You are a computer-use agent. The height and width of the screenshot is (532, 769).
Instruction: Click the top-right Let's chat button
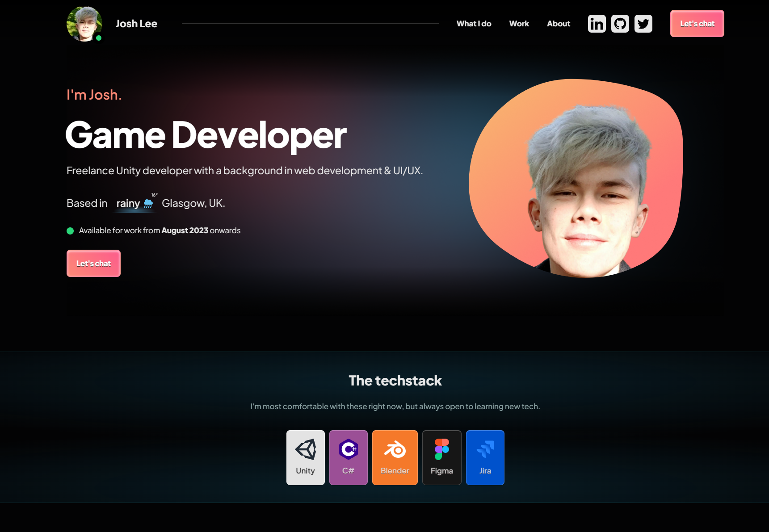coord(697,24)
